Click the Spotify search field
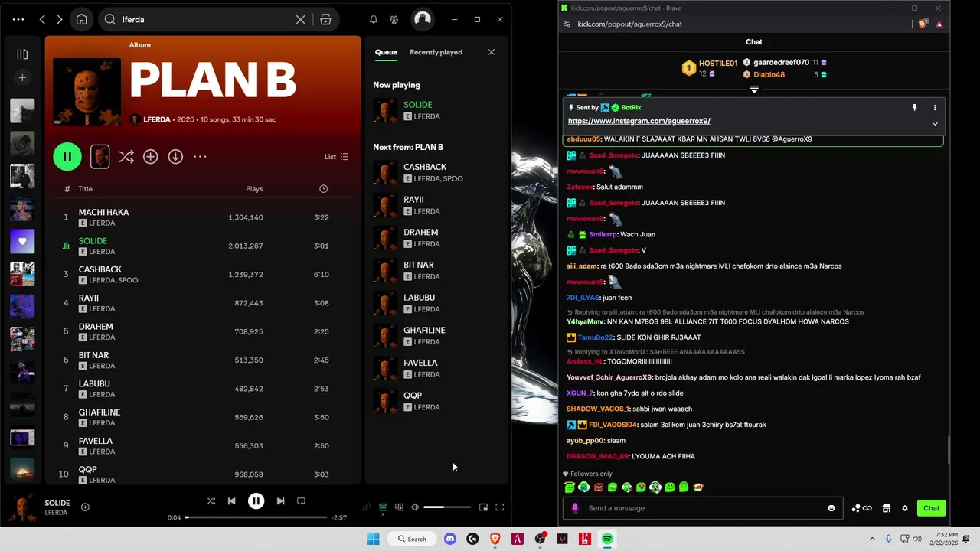This screenshot has width=980, height=551. click(x=205, y=19)
